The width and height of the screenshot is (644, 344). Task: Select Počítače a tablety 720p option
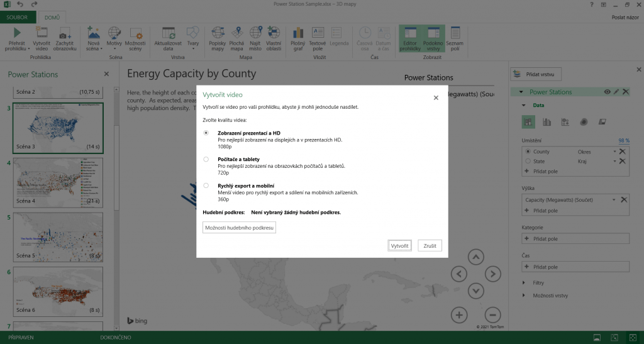pos(206,159)
